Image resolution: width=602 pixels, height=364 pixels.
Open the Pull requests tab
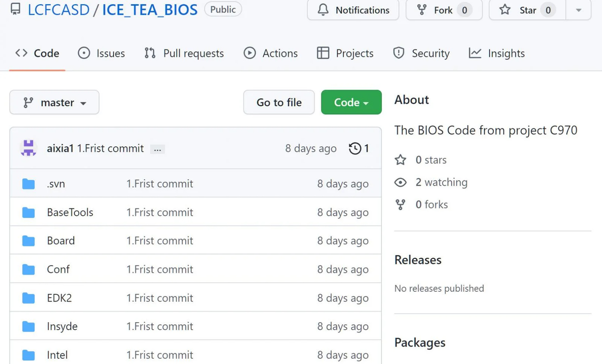tap(184, 54)
